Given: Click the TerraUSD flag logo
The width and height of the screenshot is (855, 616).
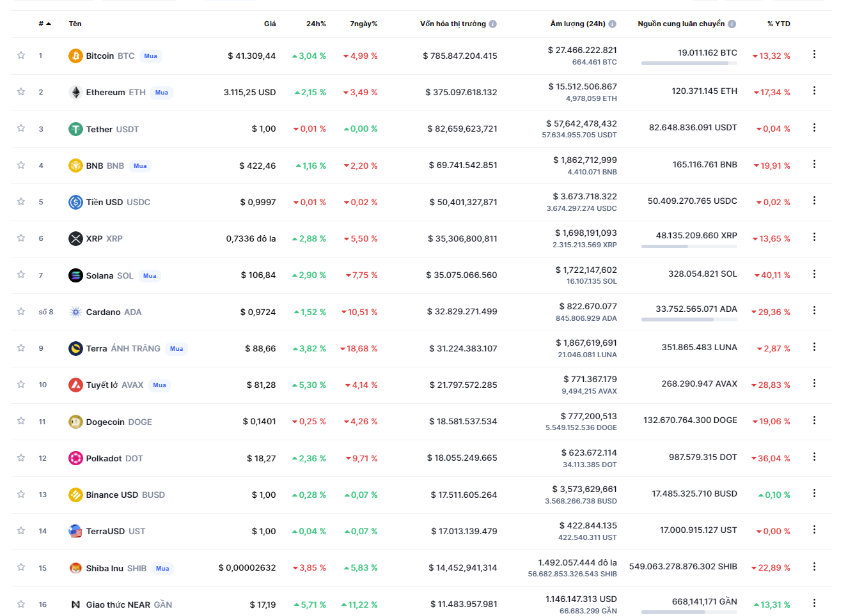Looking at the screenshot, I should (75, 531).
